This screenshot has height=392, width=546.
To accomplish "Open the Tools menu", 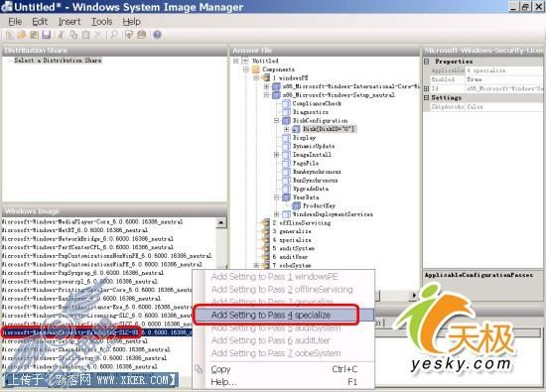I will 101,22.
